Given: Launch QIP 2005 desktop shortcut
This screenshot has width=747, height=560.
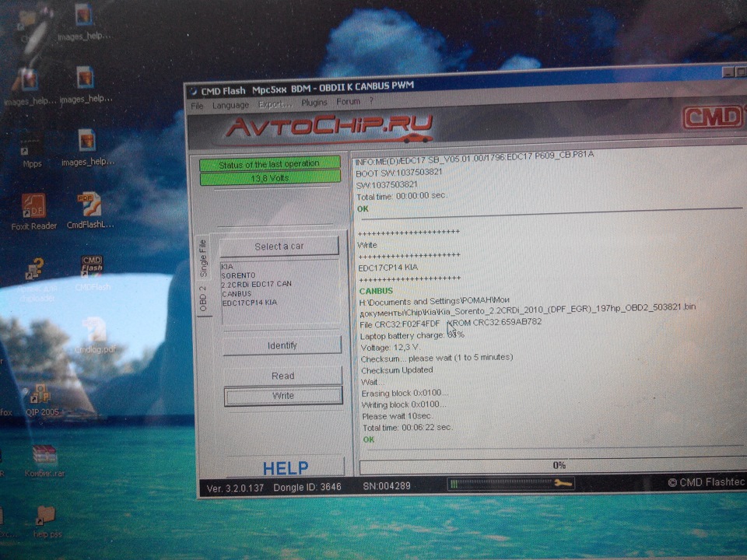Looking at the screenshot, I should point(42,400).
